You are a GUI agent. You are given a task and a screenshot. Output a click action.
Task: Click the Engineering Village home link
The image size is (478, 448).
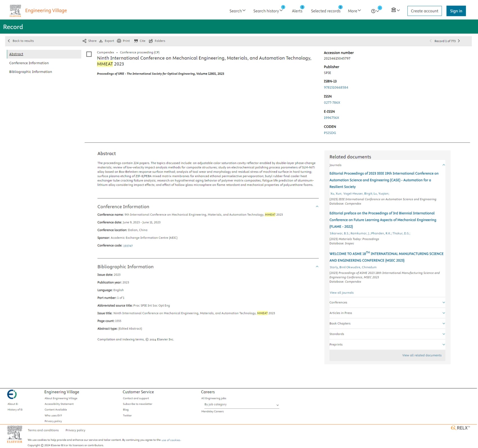(46, 11)
